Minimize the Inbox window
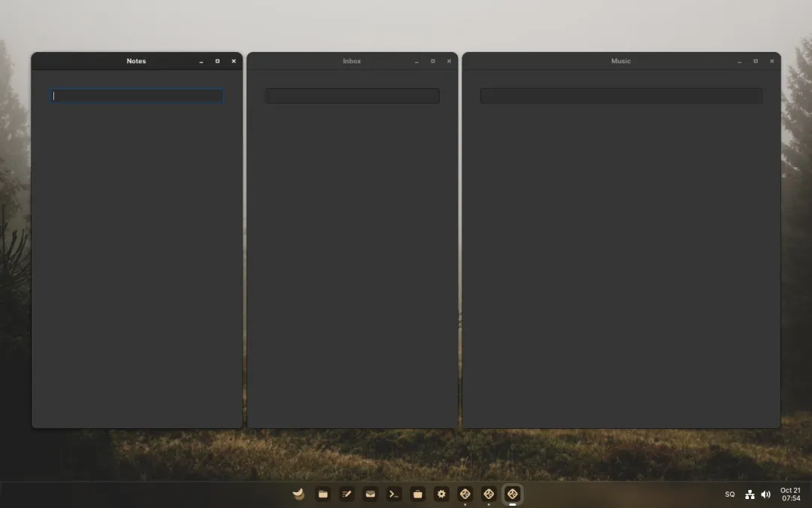This screenshot has height=508, width=812. point(417,61)
